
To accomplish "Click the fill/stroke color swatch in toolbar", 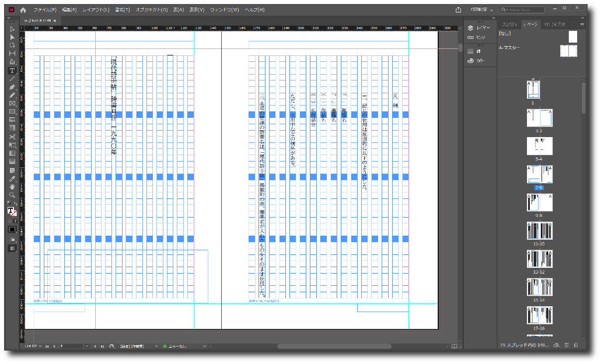I will [x=11, y=211].
